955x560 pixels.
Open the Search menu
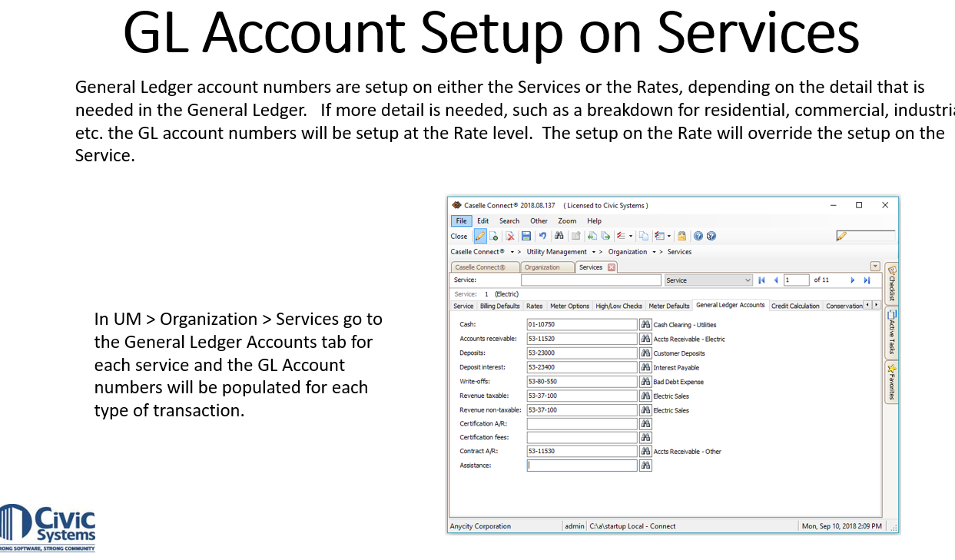509,220
